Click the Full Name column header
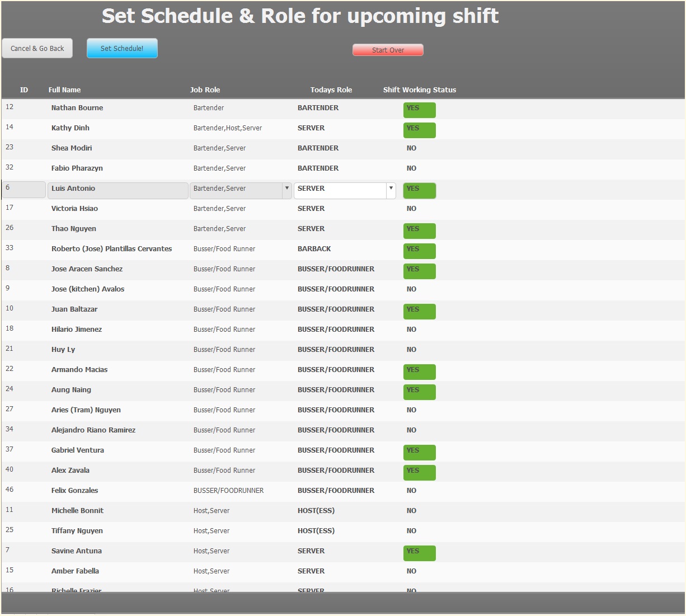 click(x=64, y=90)
